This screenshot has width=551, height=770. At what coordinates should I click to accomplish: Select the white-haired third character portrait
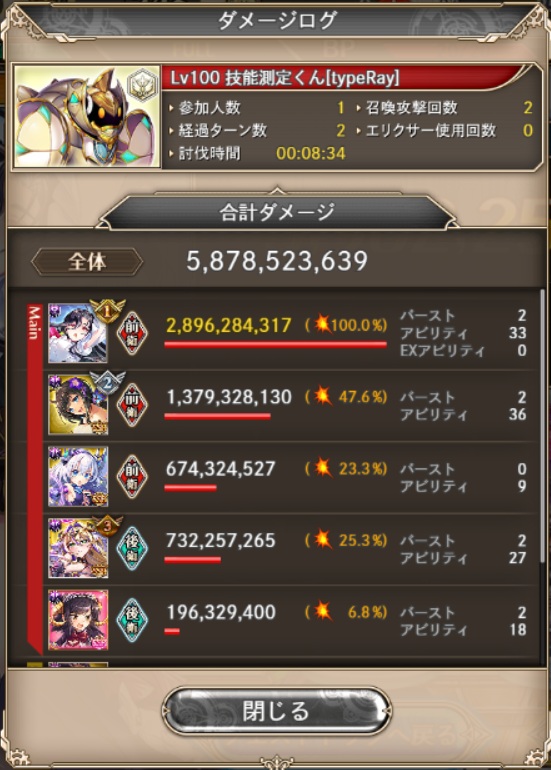coord(78,476)
